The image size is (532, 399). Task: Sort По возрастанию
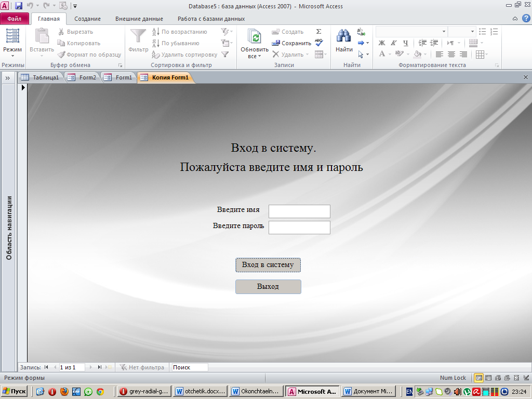[179, 32]
